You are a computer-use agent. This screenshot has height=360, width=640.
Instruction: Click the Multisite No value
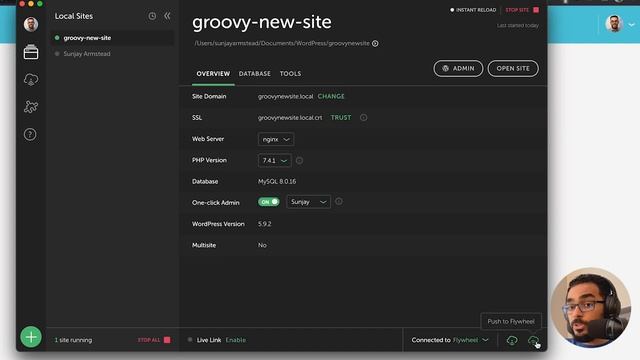coord(262,245)
